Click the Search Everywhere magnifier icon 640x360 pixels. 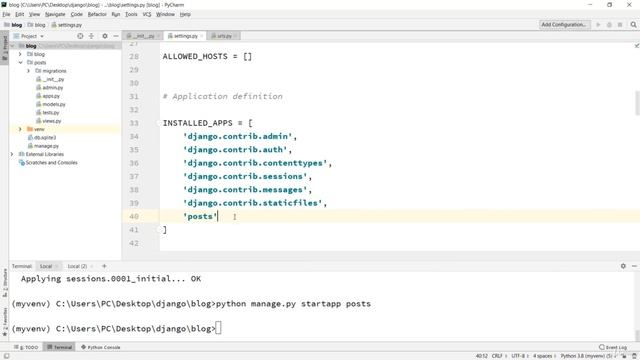(633, 25)
